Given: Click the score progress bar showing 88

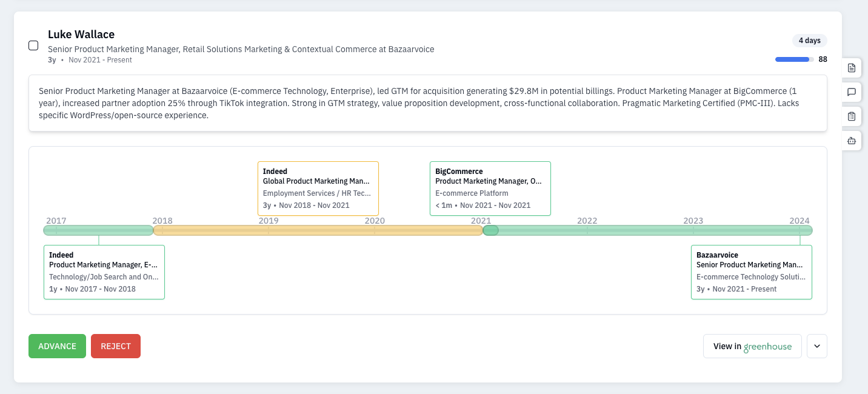Looking at the screenshot, I should click(794, 59).
